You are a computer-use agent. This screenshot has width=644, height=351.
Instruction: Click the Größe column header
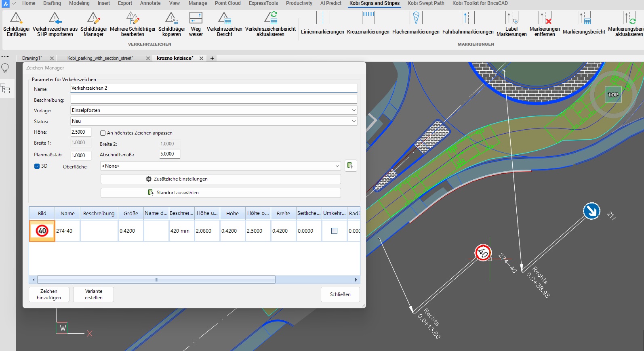click(131, 214)
